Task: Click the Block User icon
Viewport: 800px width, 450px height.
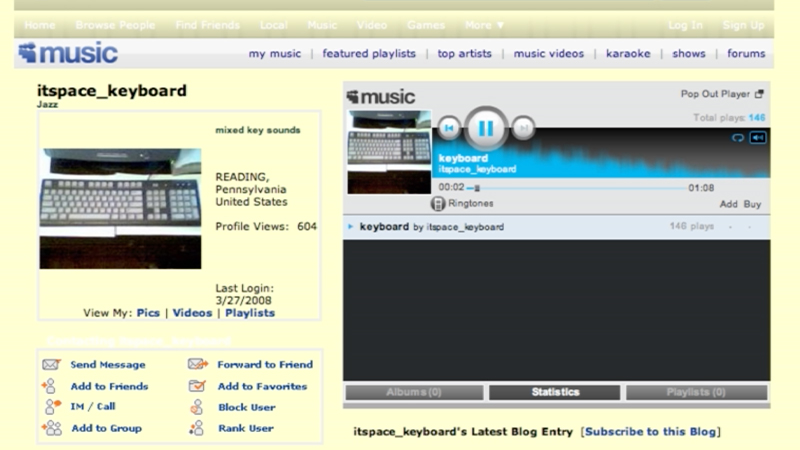Action: coord(196,407)
